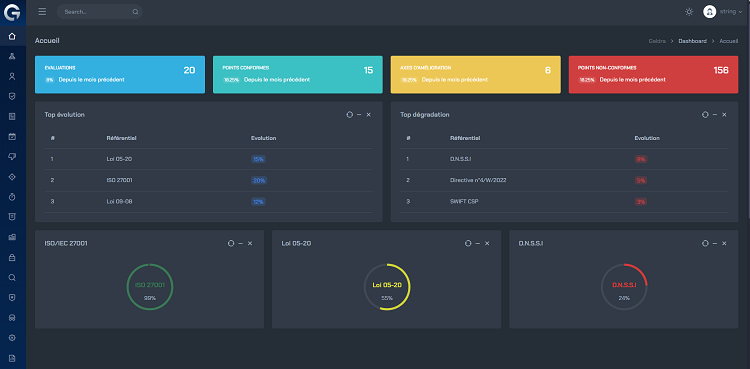
Task: Collapse the Top dégradation panel
Action: (x=715, y=115)
